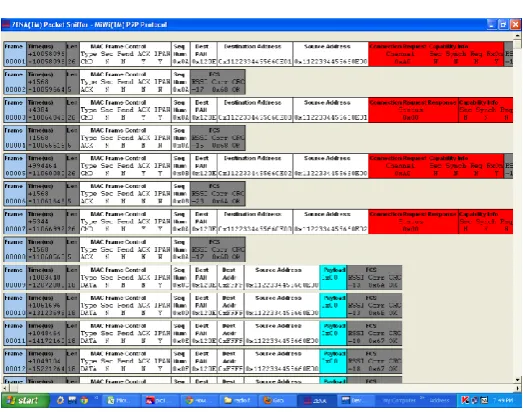The image size is (523, 412).
Task: Click the Address toolbar label on taskbar
Action: [439, 400]
